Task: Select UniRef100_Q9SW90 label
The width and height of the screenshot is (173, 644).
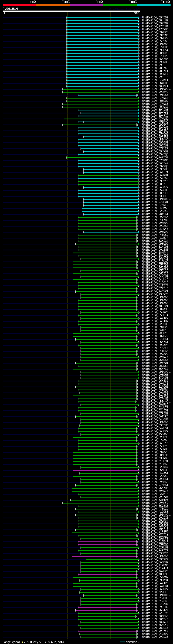Action: (155, 232)
